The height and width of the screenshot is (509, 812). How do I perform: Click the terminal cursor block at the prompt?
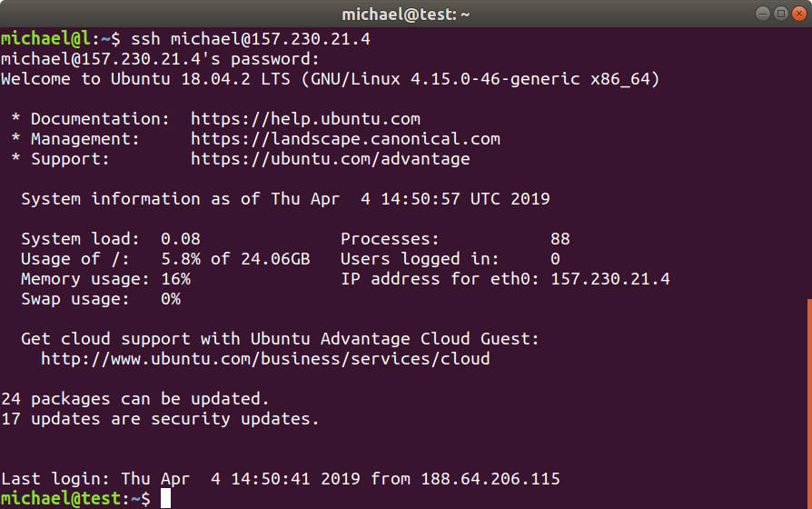(165, 498)
